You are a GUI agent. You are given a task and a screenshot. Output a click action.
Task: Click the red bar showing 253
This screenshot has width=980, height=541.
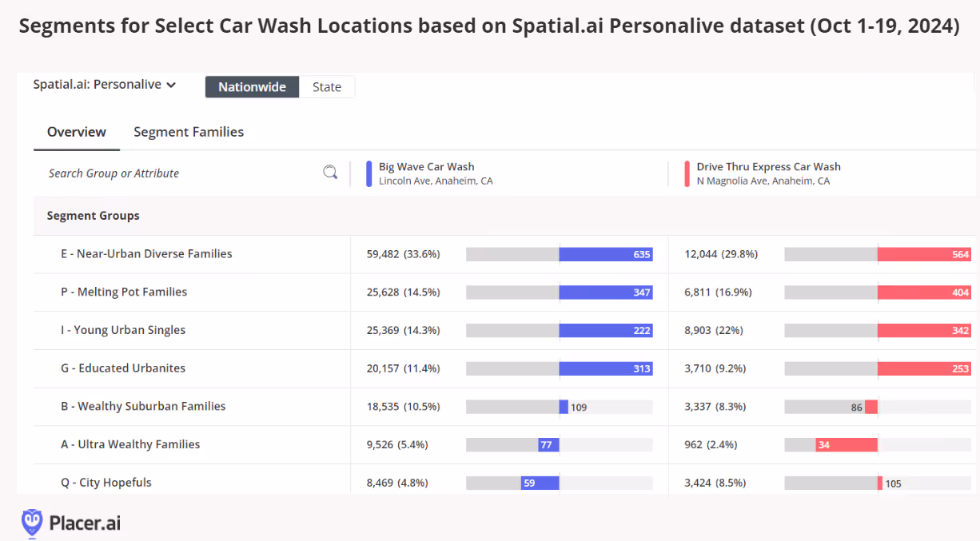[924, 368]
